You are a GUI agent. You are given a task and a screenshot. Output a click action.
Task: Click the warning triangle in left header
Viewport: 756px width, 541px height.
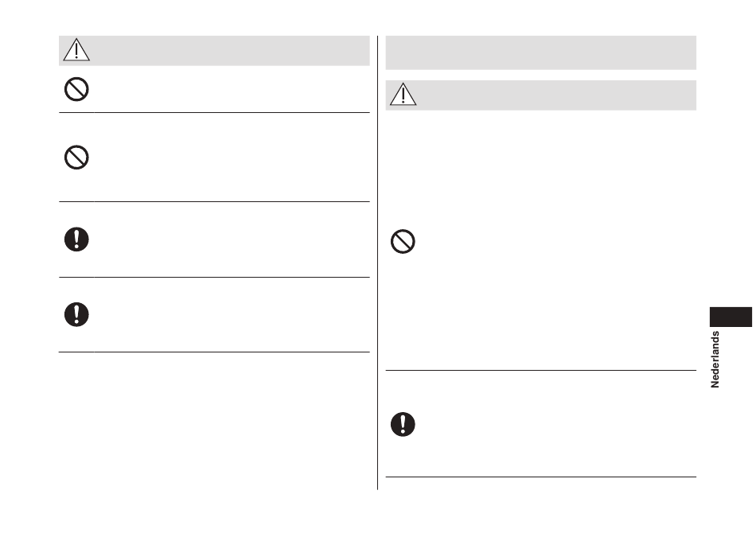coord(76,49)
